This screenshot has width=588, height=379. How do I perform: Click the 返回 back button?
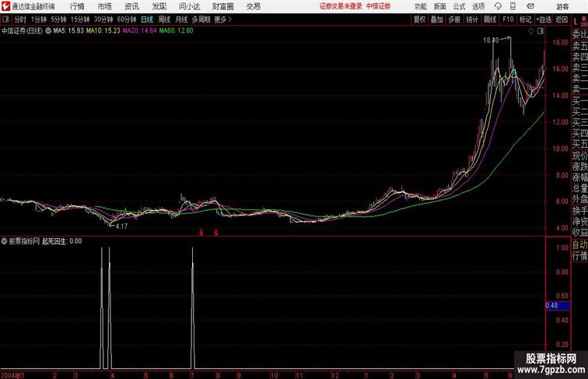(562, 19)
